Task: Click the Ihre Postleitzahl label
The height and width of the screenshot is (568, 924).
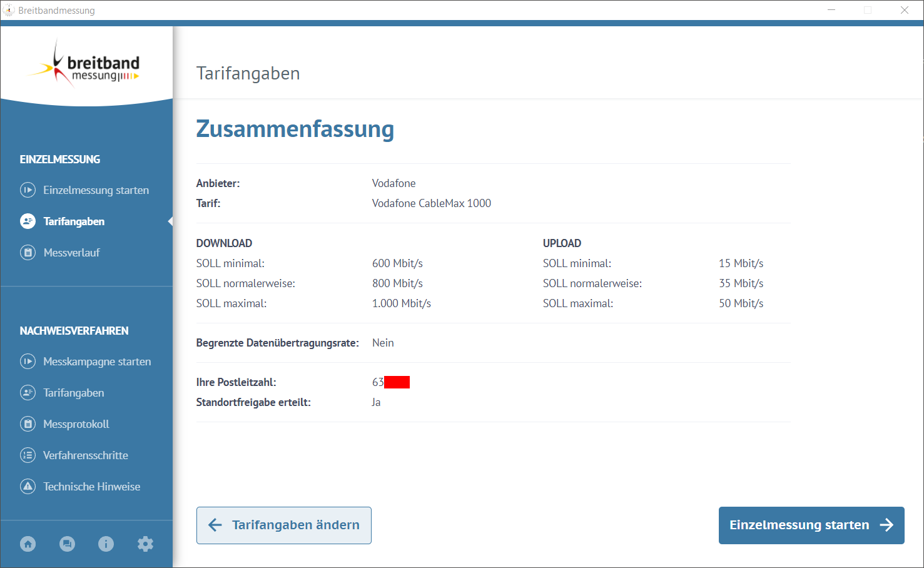Action: tap(236, 382)
